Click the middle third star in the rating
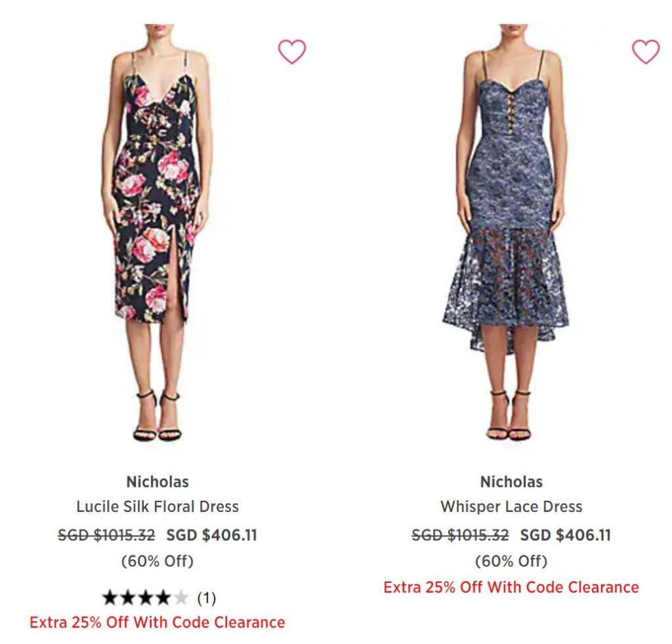Image resolution: width=672 pixels, height=644 pixels. point(145,598)
